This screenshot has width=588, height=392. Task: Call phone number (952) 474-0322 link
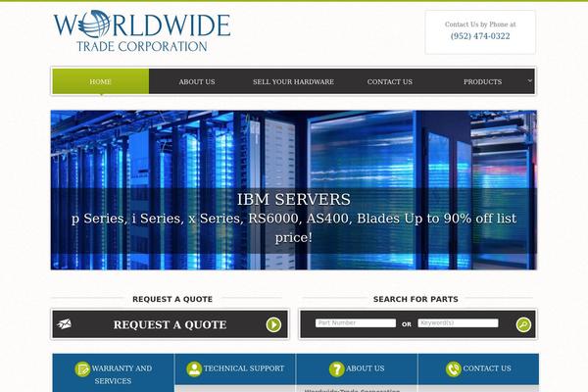(x=480, y=36)
